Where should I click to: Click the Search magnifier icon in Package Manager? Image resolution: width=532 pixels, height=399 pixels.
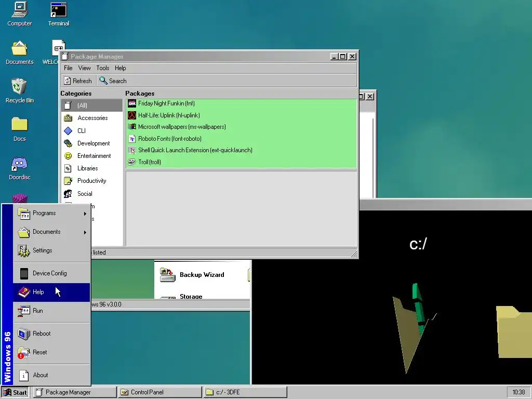pyautogui.click(x=103, y=81)
